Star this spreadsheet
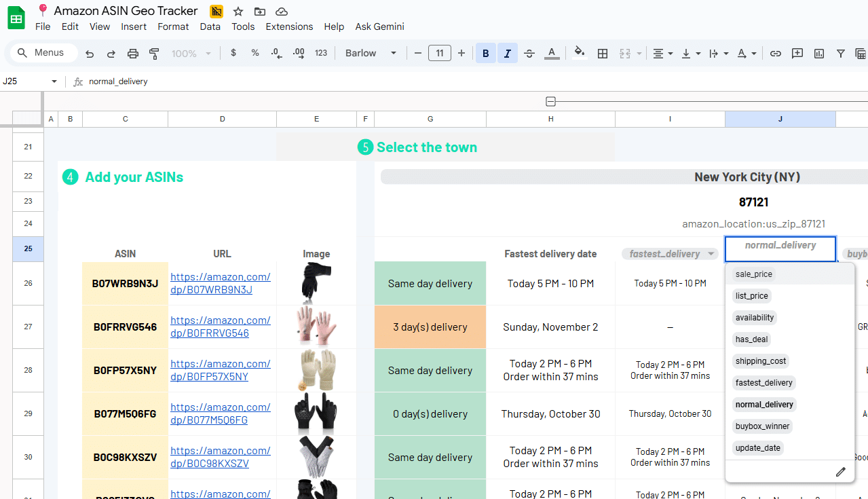868x499 pixels. [238, 12]
